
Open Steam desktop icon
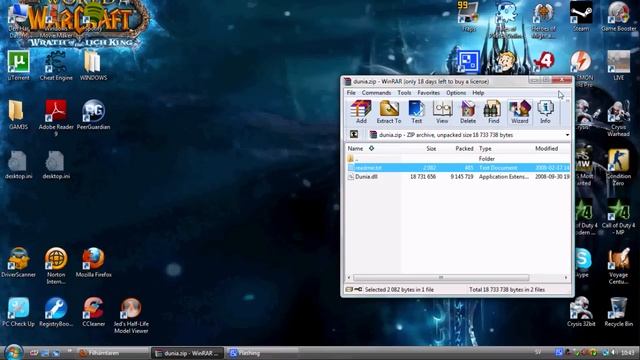[581, 16]
